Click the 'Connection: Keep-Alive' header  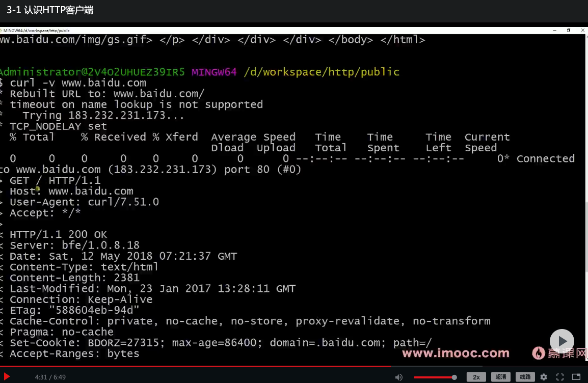click(x=81, y=299)
